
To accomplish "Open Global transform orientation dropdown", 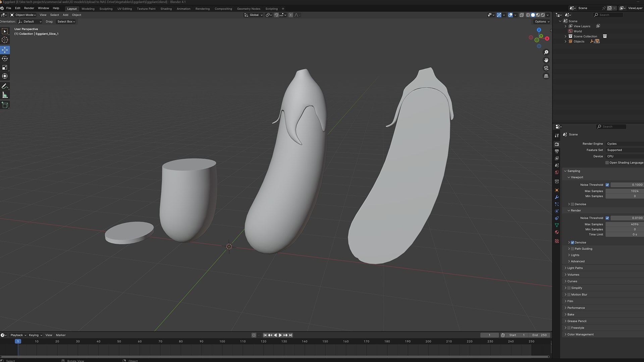I will click(x=253, y=15).
